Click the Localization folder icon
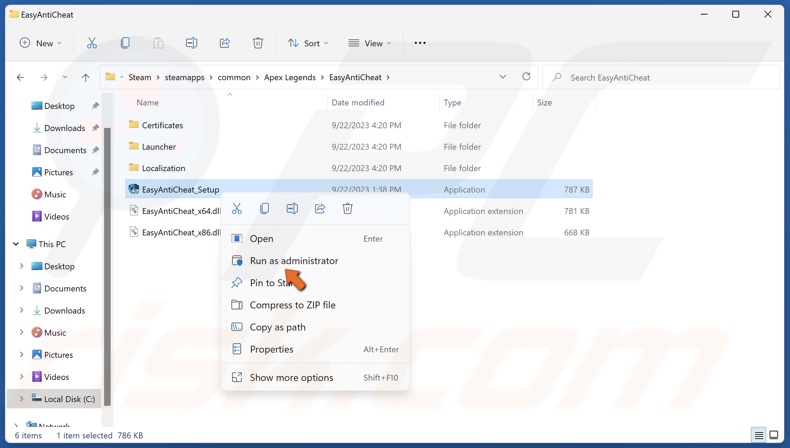The width and height of the screenshot is (790, 448). point(134,167)
